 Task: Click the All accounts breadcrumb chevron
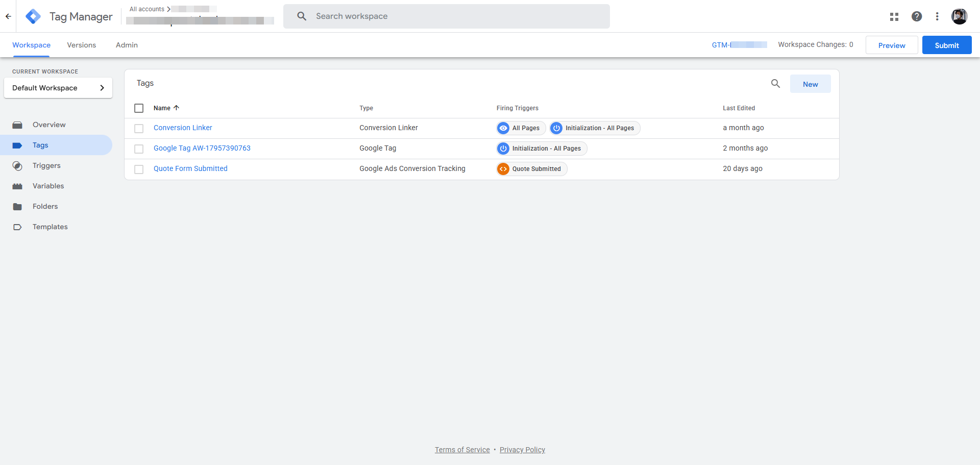tap(168, 9)
